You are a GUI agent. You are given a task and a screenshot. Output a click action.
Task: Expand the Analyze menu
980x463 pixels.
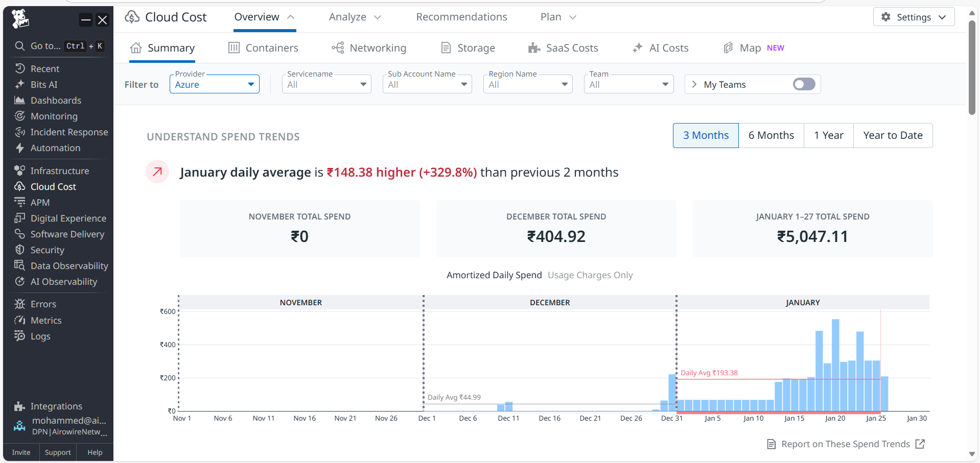tap(355, 17)
